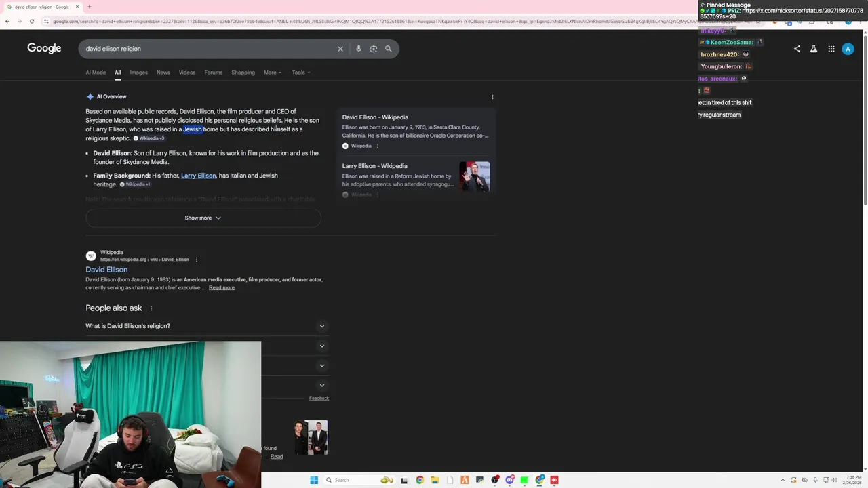Open Chrome from the taskbar

420,480
